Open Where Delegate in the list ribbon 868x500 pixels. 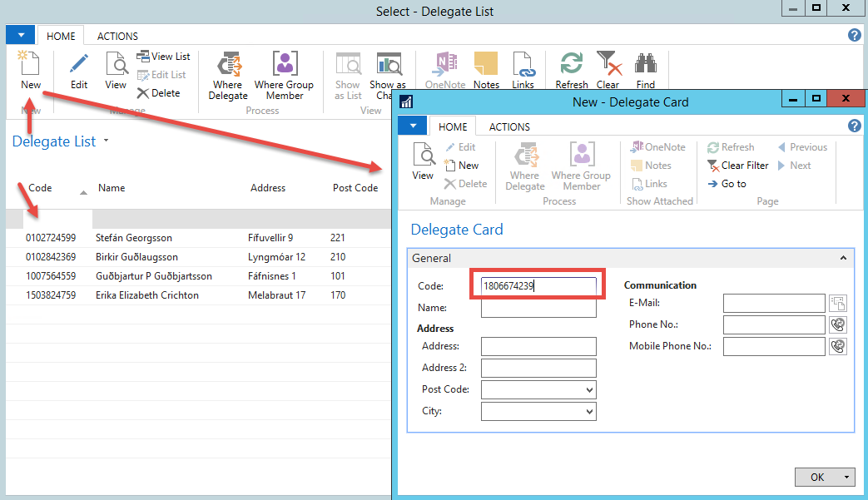[x=228, y=75]
